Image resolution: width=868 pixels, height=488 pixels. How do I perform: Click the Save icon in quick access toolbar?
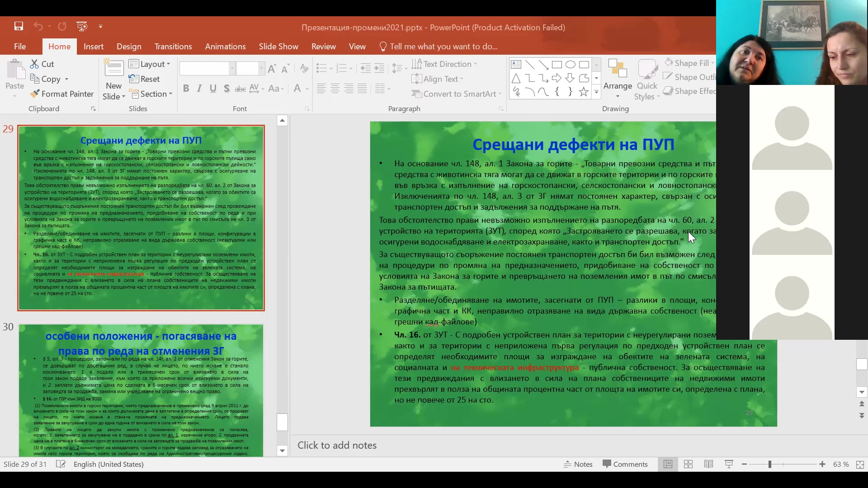(x=19, y=26)
